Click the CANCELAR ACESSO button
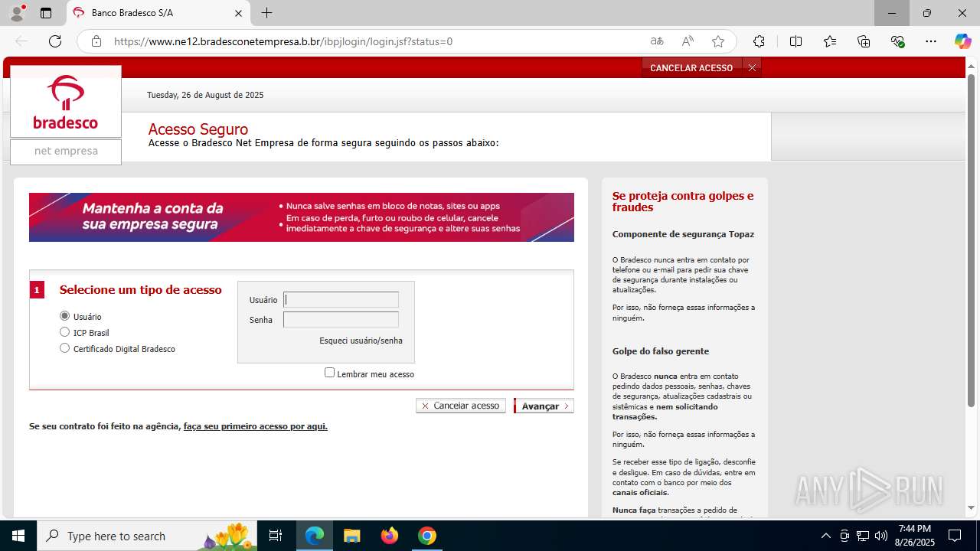This screenshot has height=551, width=980. coord(691,68)
